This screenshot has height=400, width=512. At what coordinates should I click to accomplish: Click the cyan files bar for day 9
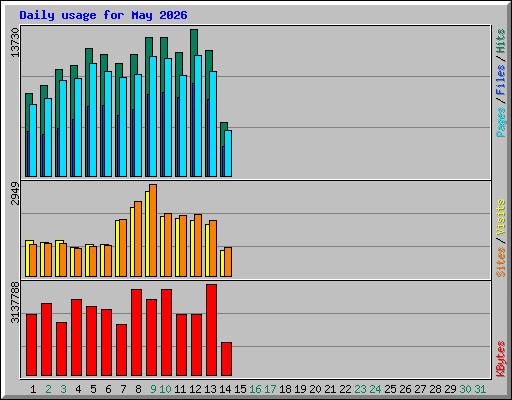pyautogui.click(x=153, y=116)
